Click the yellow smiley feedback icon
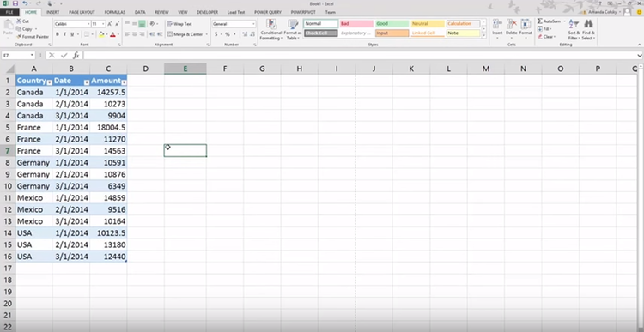The width and height of the screenshot is (644, 332). [639, 12]
